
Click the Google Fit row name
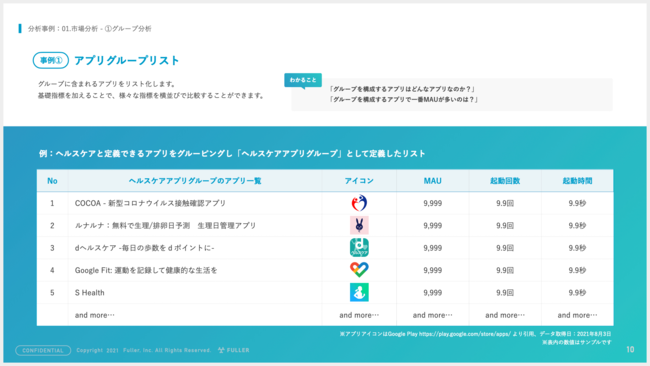pos(146,270)
